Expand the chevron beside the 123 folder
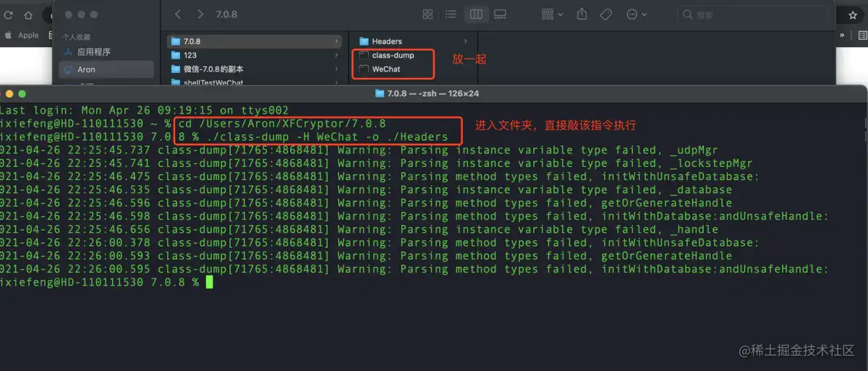Image resolution: width=868 pixels, height=371 pixels. click(x=336, y=55)
